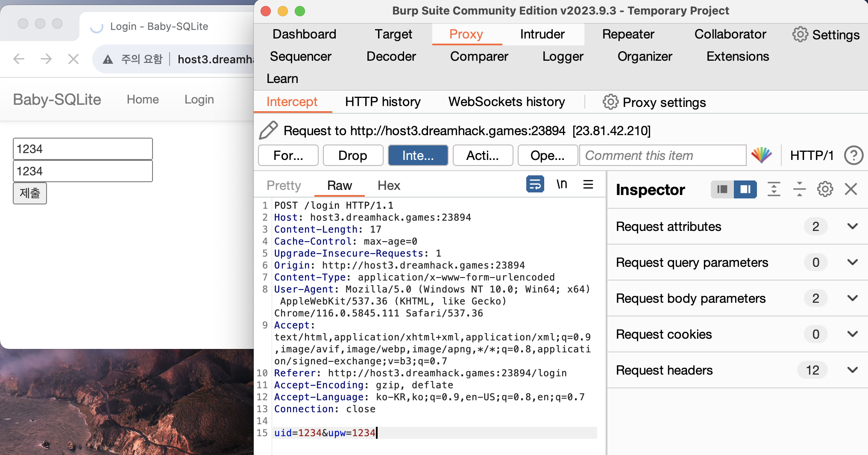
Task: Click the Comment this item field
Action: pyautogui.click(x=663, y=155)
